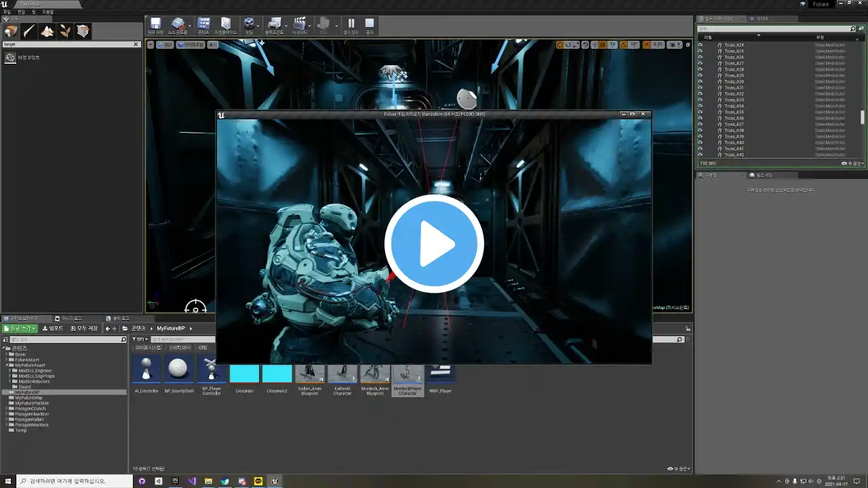Stop the play session
The width and height of the screenshot is (868, 488).
click(x=370, y=26)
